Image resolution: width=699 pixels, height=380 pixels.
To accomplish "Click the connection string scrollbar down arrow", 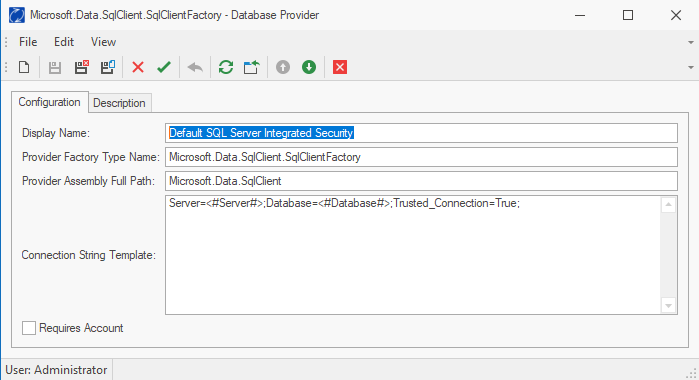I will (668, 306).
